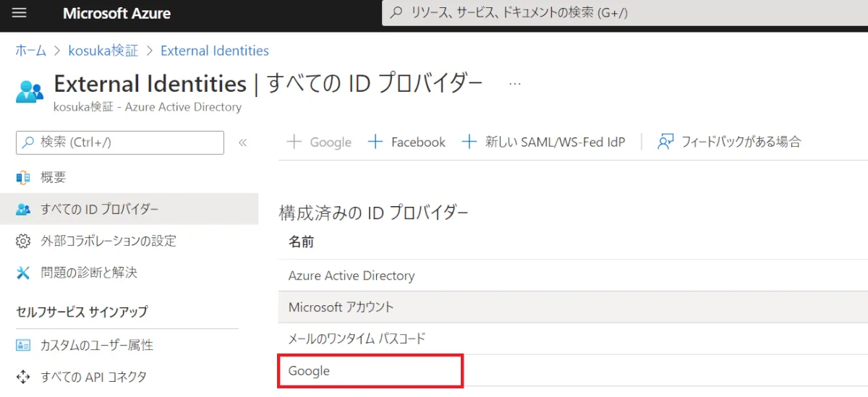Screen dimensions: 868x397
Task: Click the カスタムのユーザー属性 icon
Action: point(23,346)
